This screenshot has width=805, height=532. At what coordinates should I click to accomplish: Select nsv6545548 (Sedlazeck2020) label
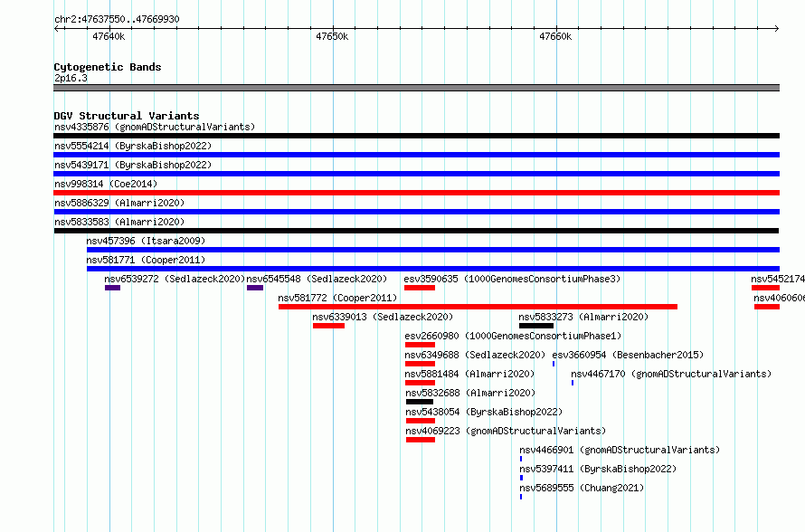[x=317, y=279]
